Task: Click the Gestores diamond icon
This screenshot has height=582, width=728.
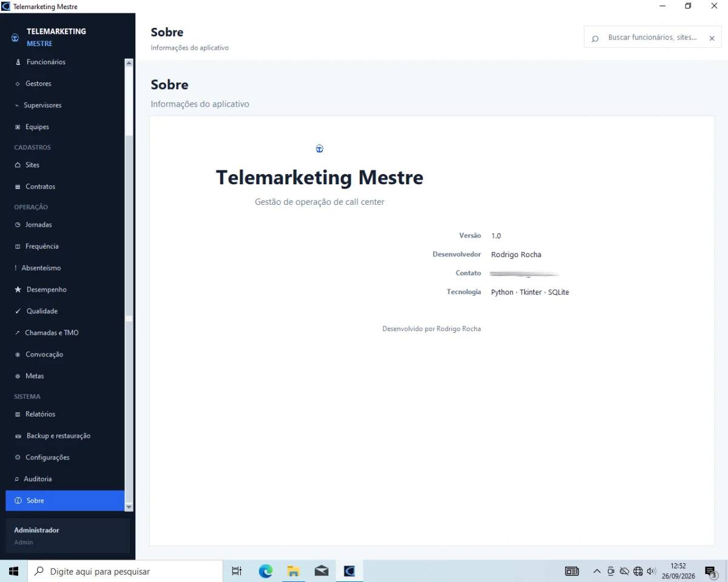Action: 18,84
